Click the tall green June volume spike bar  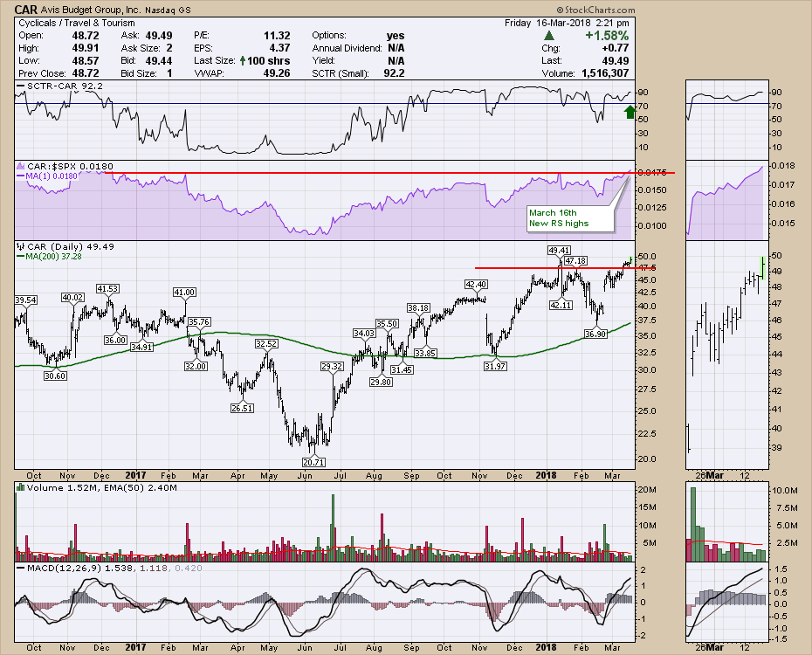tap(333, 527)
